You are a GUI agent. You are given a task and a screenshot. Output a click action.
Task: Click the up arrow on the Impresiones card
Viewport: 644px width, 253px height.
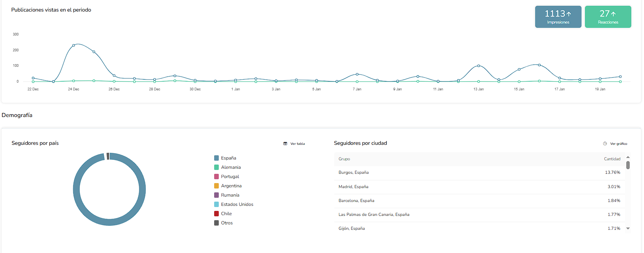pyautogui.click(x=569, y=14)
